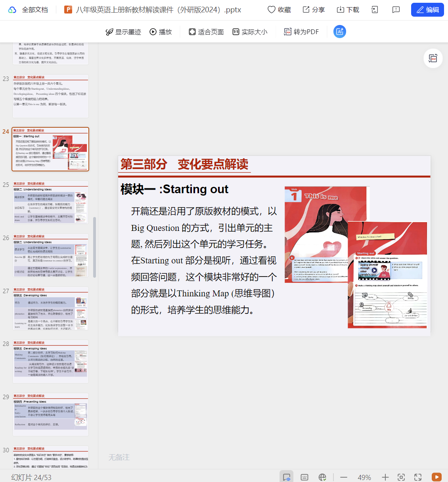The width and height of the screenshot is (448, 482).
Task: Select slide 24 thumbnail
Action: click(x=50, y=149)
